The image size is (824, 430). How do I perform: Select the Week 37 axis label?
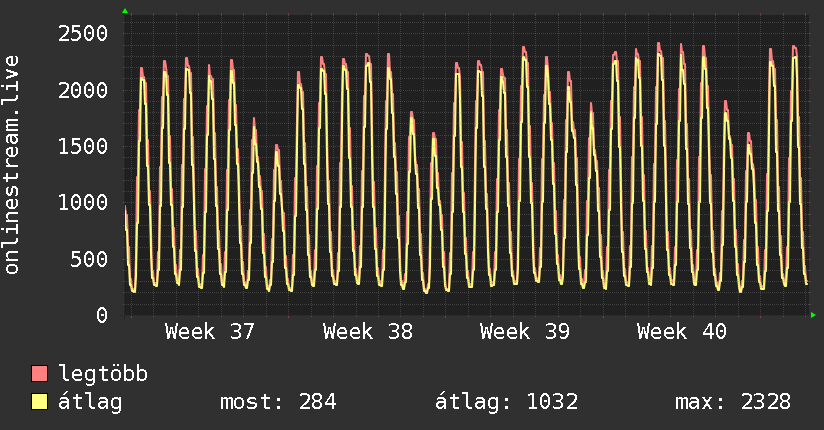[x=210, y=332]
